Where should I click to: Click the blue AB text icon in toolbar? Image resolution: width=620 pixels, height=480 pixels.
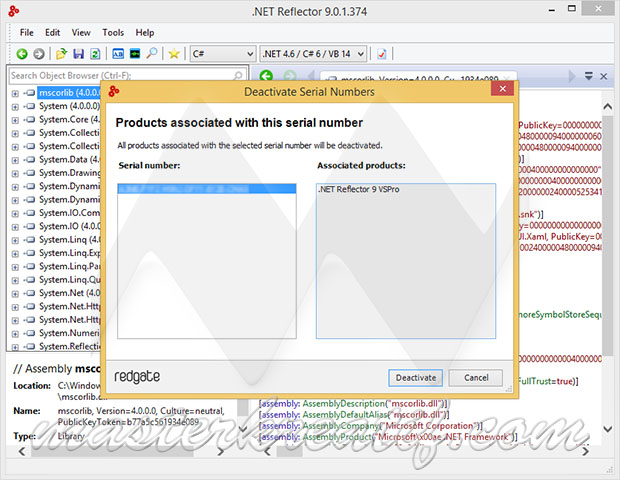118,54
